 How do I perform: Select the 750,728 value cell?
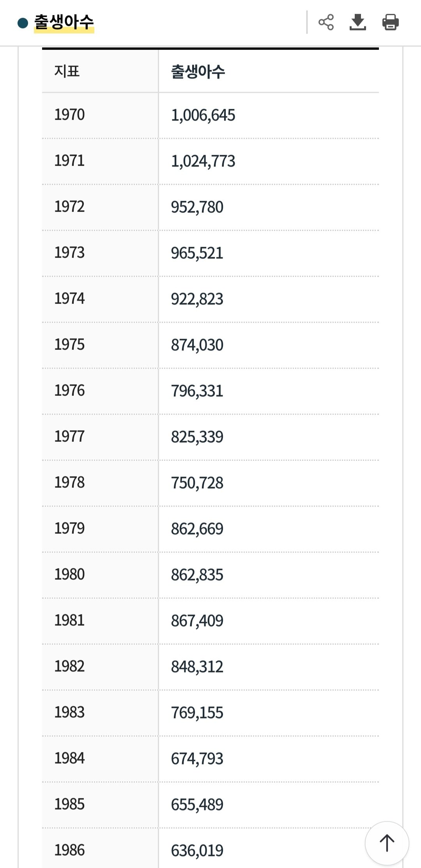click(x=197, y=483)
